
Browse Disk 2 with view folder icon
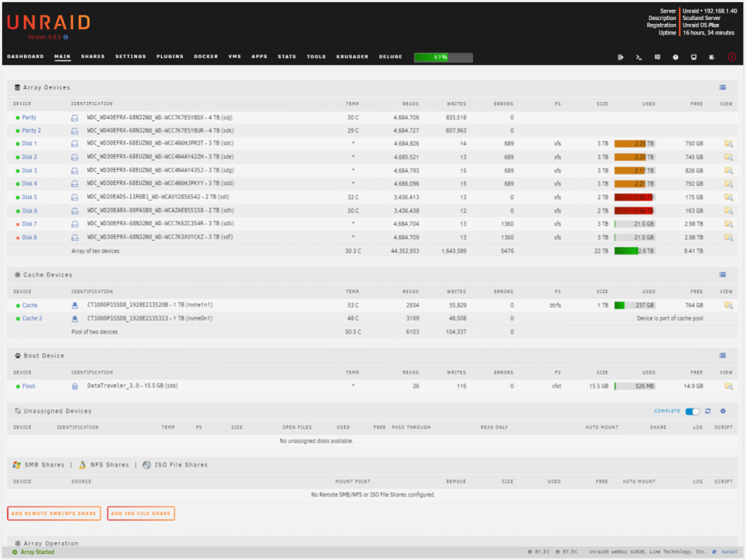[x=728, y=157]
